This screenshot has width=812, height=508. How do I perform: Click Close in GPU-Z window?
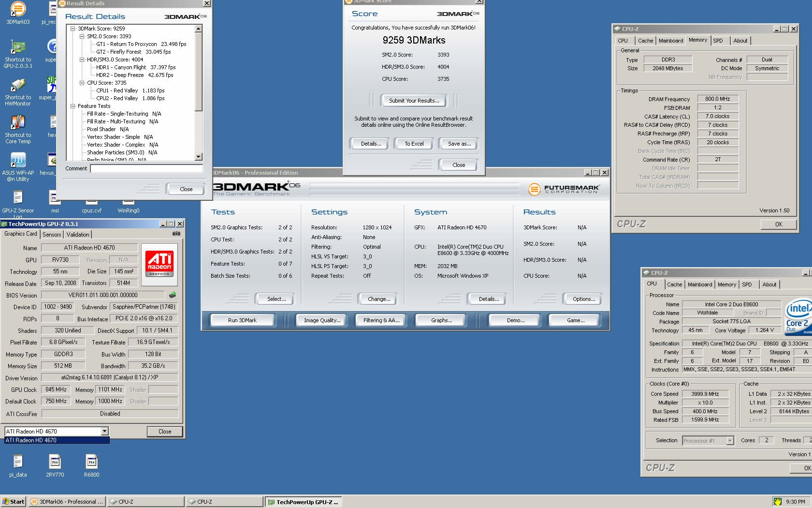pos(165,431)
